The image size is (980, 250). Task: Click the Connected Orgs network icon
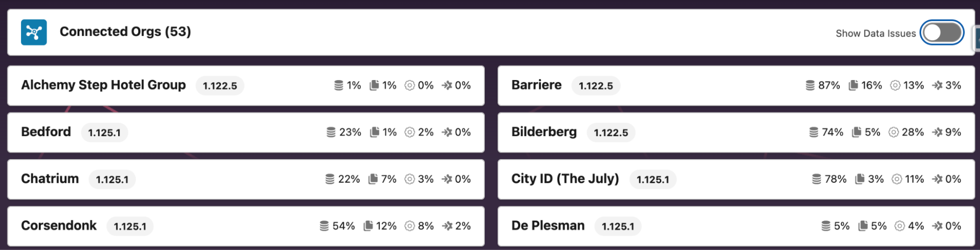tap(34, 32)
